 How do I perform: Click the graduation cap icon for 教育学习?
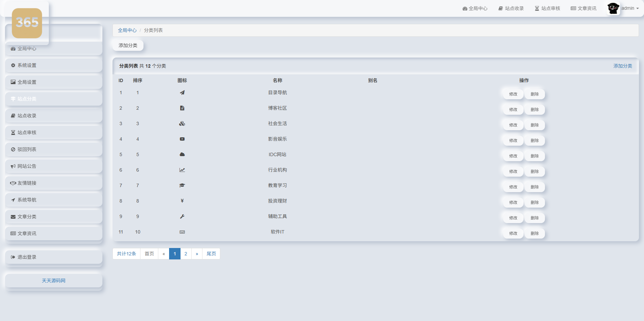[182, 185]
